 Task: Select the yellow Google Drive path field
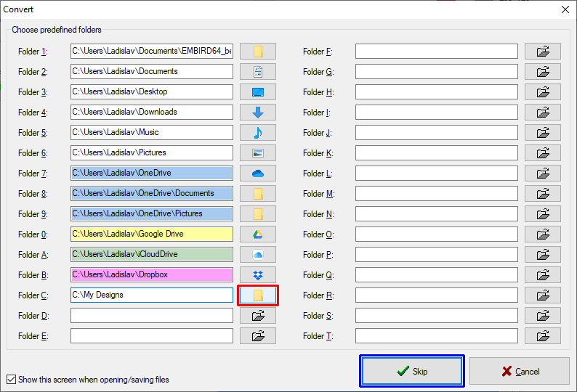152,234
